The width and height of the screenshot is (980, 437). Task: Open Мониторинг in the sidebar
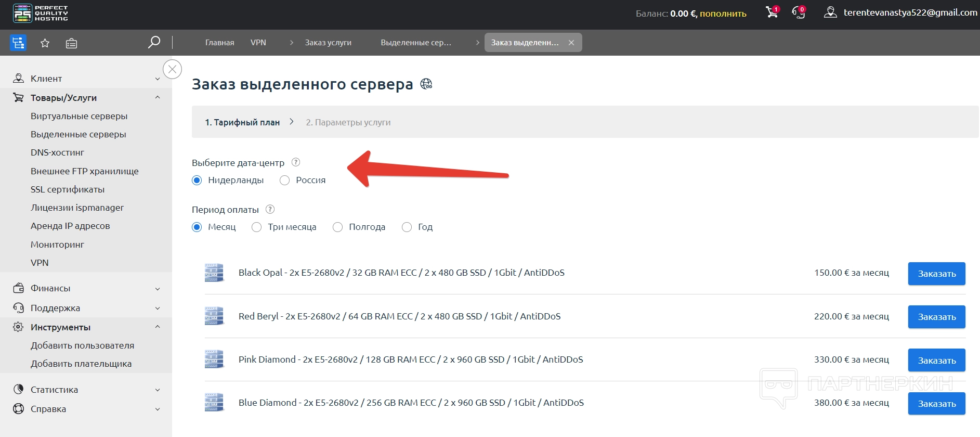point(57,245)
